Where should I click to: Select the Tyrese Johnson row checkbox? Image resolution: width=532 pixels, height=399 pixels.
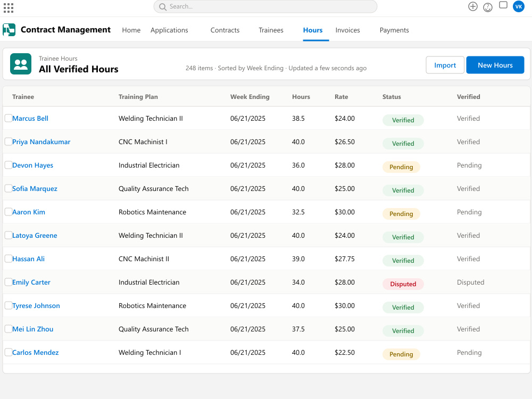tap(9, 305)
